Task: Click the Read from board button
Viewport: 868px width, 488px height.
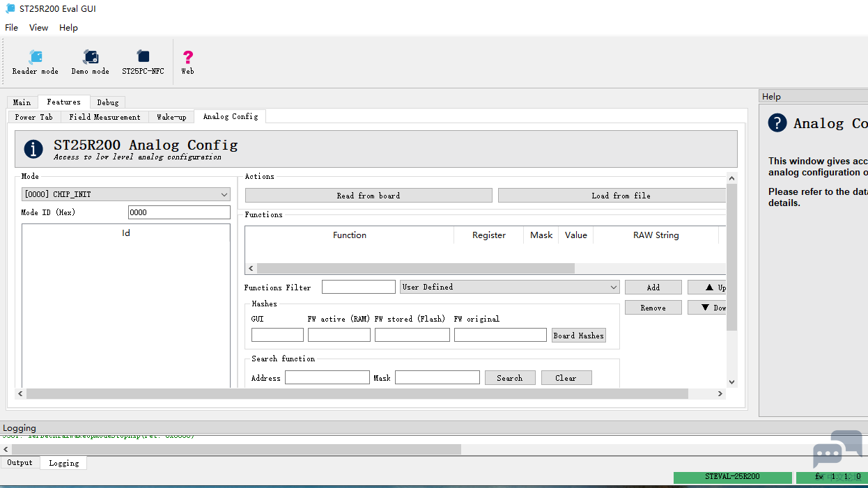Action: (369, 196)
